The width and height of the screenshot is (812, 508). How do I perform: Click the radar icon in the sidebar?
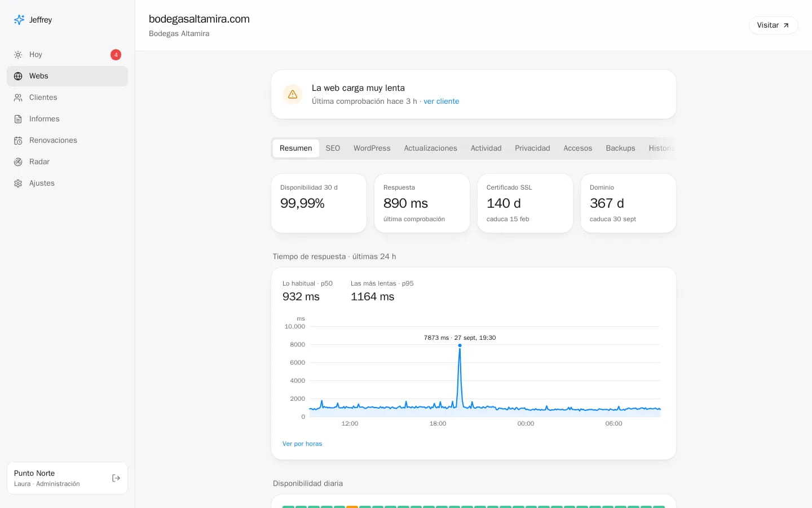18,162
